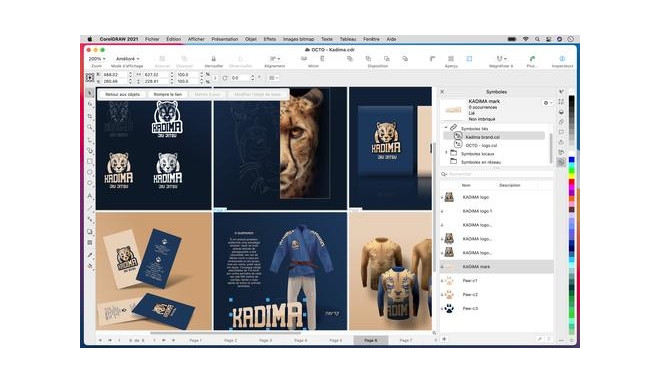Click the object origin reference icon
The height and width of the screenshot is (384, 660).
tap(90, 77)
